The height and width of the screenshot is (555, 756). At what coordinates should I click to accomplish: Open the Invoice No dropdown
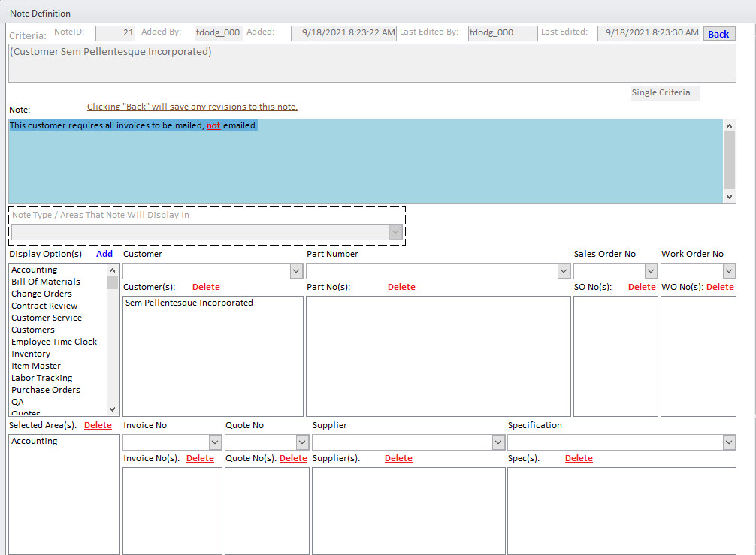215,442
